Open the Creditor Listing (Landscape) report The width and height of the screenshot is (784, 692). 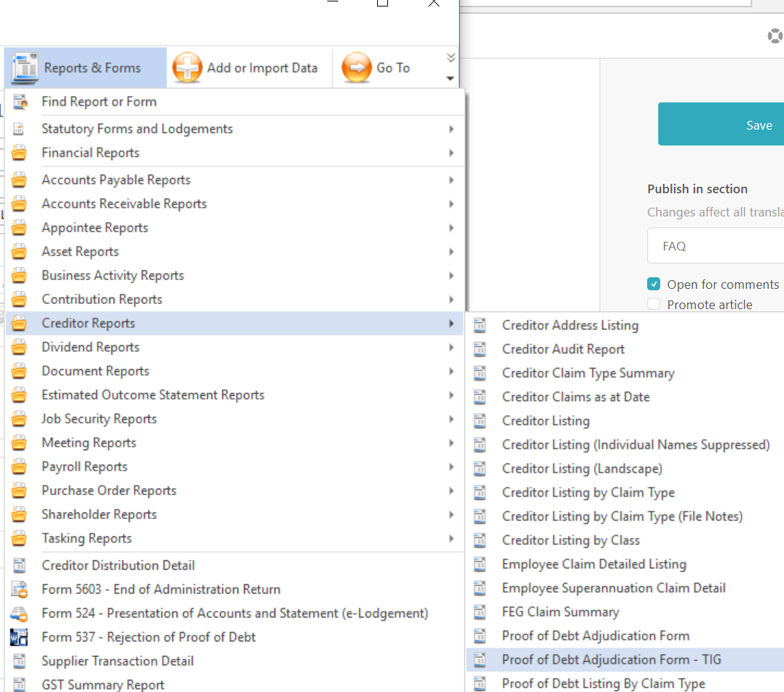[582, 468]
